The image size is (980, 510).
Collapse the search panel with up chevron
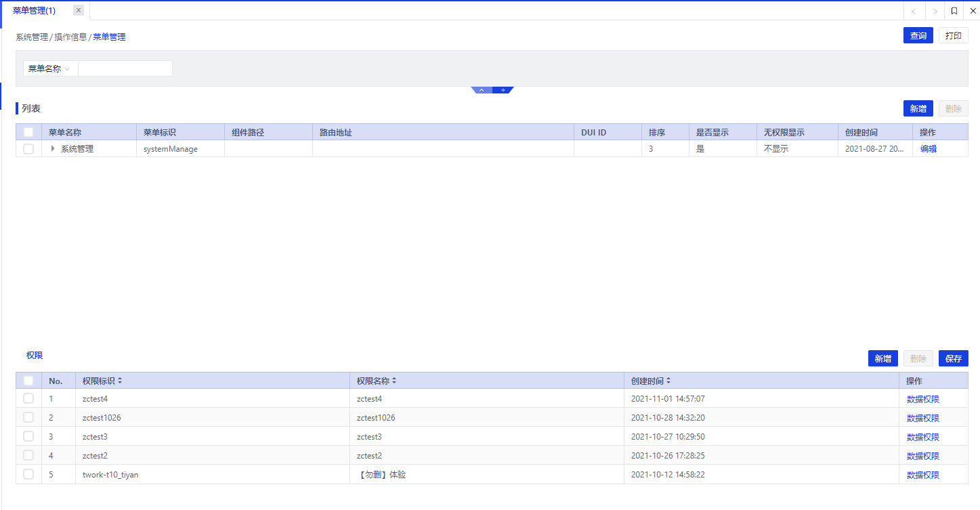[x=482, y=90]
